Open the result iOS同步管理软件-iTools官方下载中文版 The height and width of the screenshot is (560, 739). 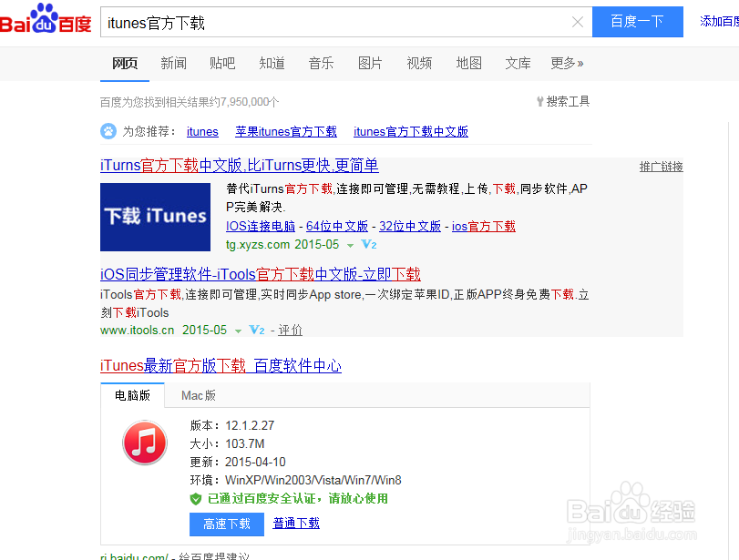(x=261, y=274)
